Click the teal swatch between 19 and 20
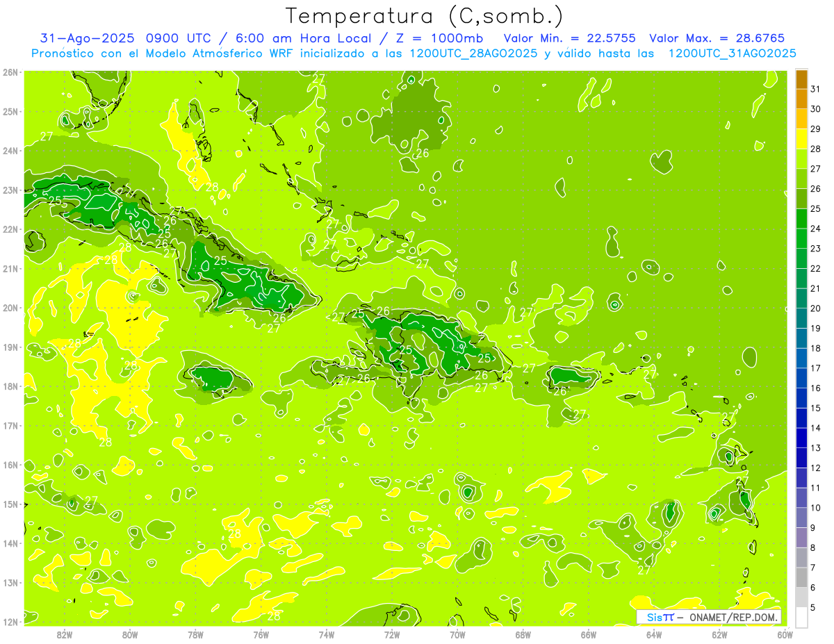834x644 pixels. click(x=801, y=318)
